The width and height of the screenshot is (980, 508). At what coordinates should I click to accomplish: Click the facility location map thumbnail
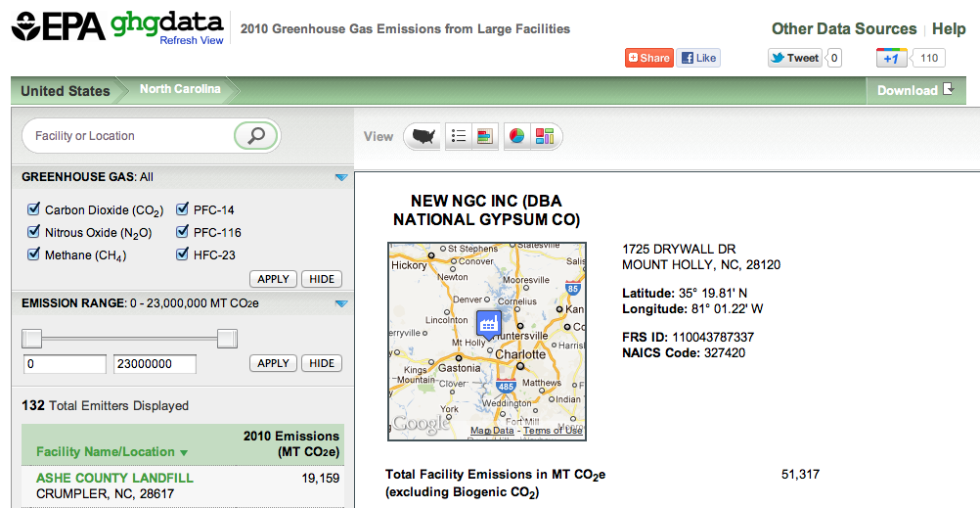487,341
